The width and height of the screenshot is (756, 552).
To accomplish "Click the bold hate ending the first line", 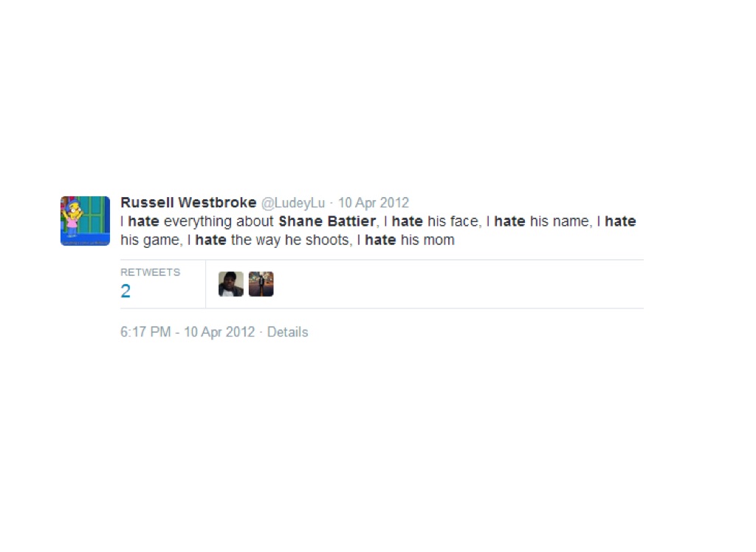I will click(620, 221).
